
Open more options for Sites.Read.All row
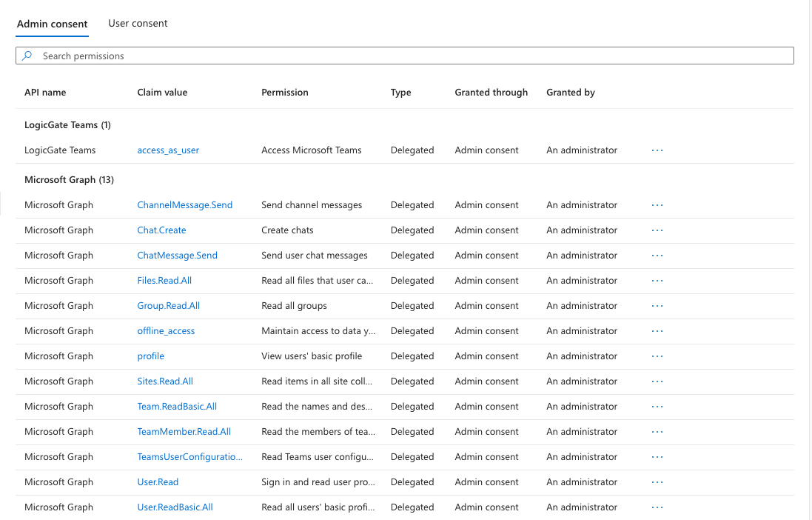pyautogui.click(x=657, y=381)
